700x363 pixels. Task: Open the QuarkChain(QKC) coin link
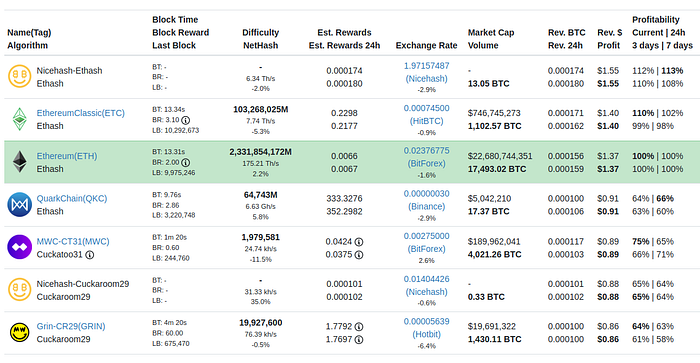pos(71,198)
